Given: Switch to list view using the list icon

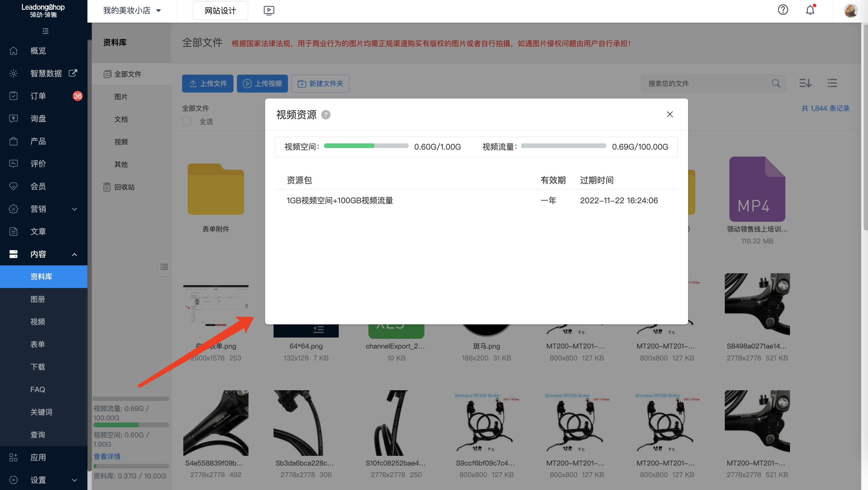Looking at the screenshot, I should [x=832, y=83].
